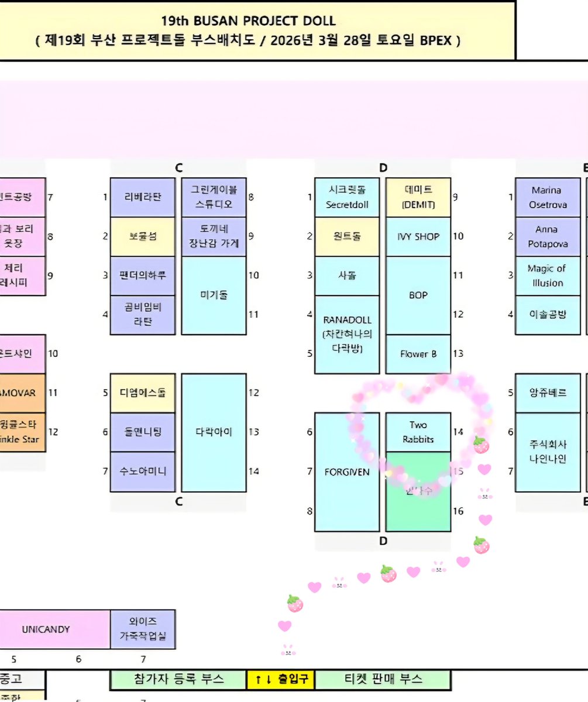Select the C label above section C
Viewport: 588px width, 702px height.
(179, 168)
